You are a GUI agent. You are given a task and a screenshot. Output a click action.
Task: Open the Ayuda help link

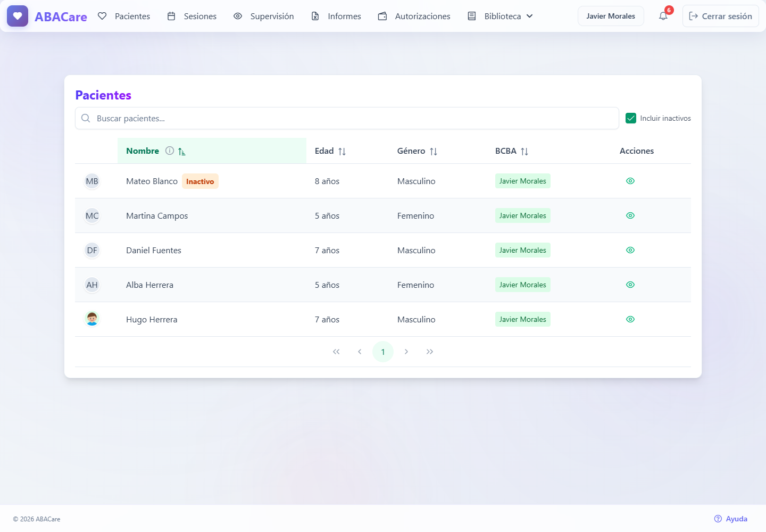[731, 519]
